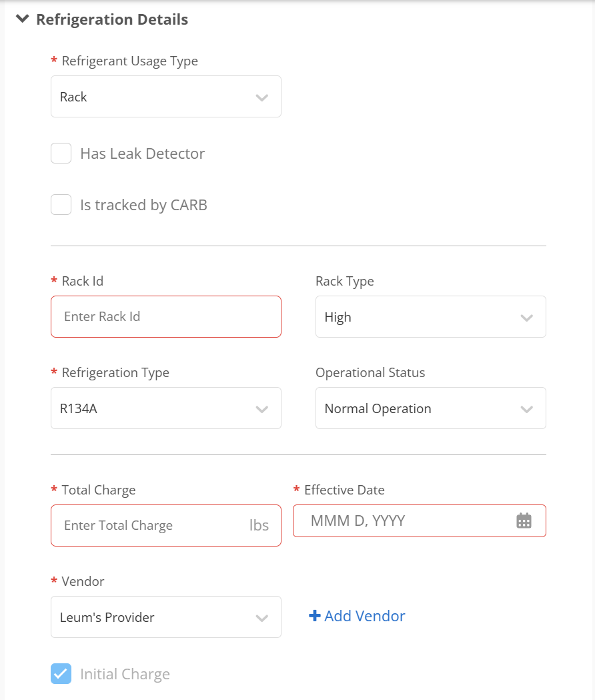Click the chevron arrow in the Vendor field
Screen dimensions: 595x700
(261, 618)
